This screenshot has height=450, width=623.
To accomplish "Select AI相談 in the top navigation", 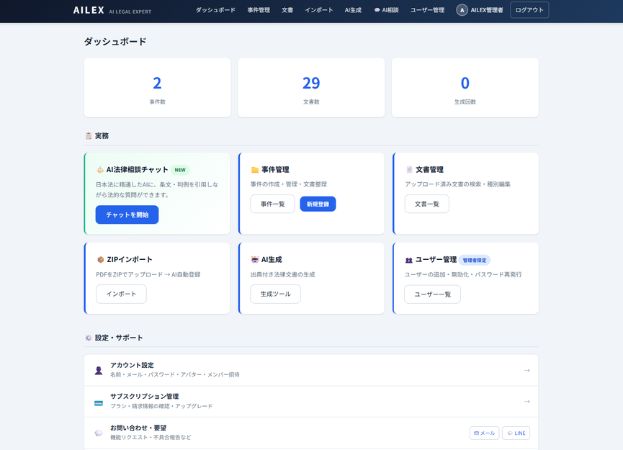I will tap(385, 10).
